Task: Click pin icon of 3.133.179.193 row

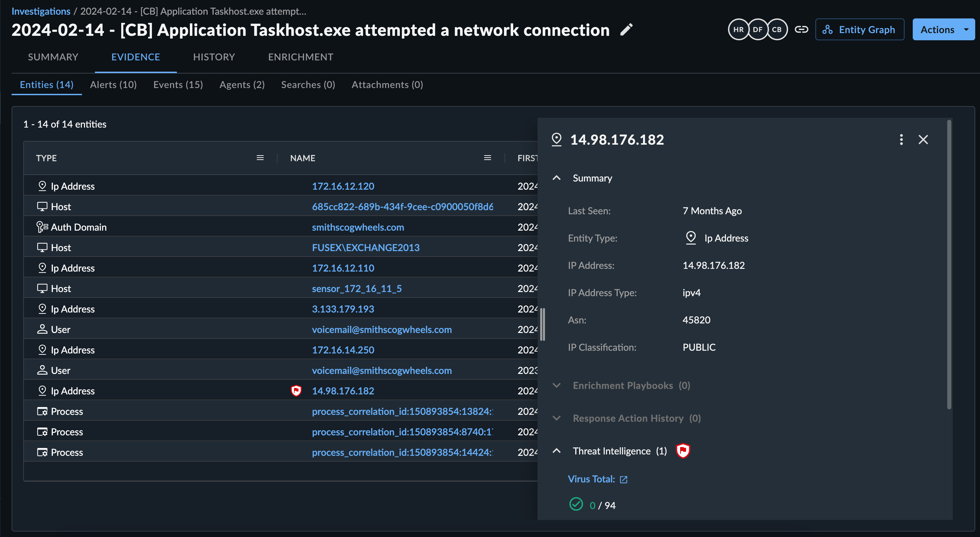Action: point(42,309)
